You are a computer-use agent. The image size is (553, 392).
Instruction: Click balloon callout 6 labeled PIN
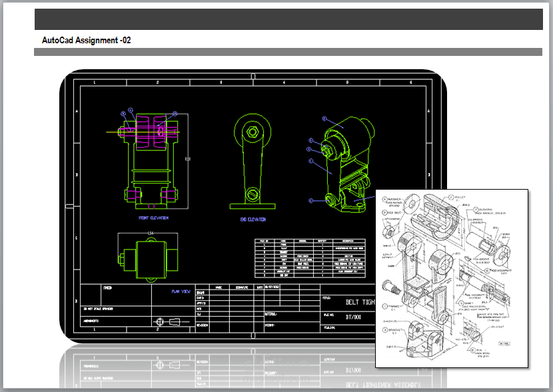tap(473, 350)
